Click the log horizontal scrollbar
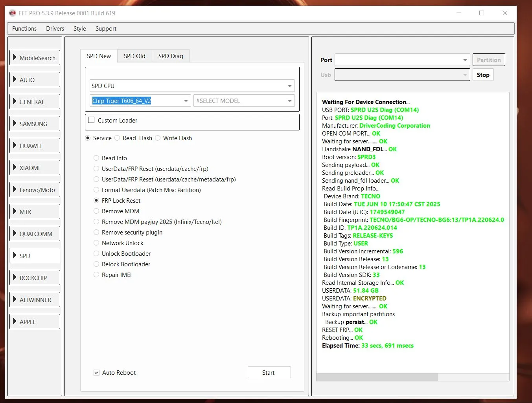Screen dimensions: 532x403 [x=377, y=377]
